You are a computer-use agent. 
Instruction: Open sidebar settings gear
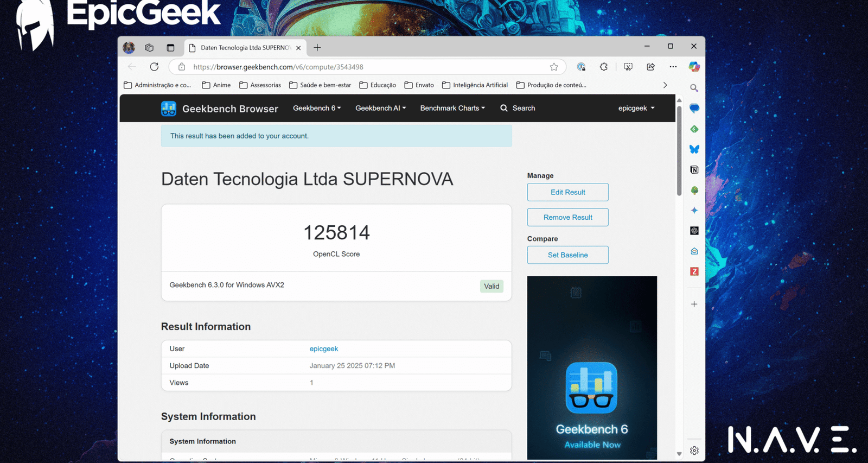(x=694, y=451)
